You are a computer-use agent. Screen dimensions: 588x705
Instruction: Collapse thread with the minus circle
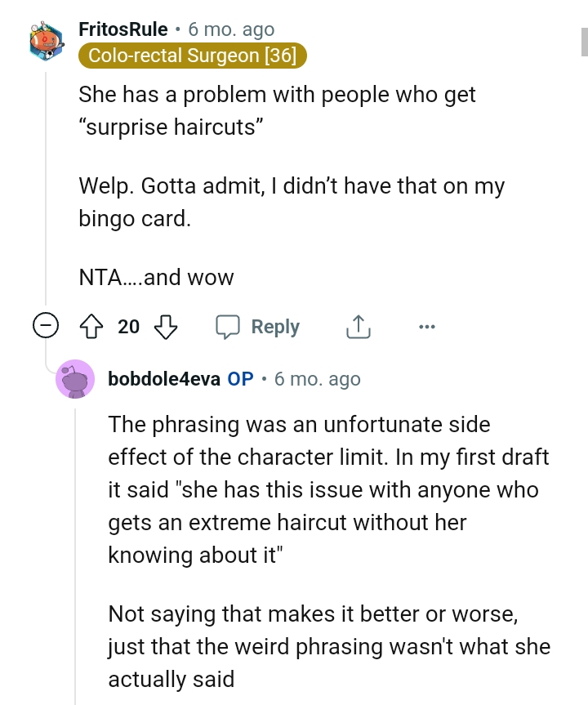(46, 328)
